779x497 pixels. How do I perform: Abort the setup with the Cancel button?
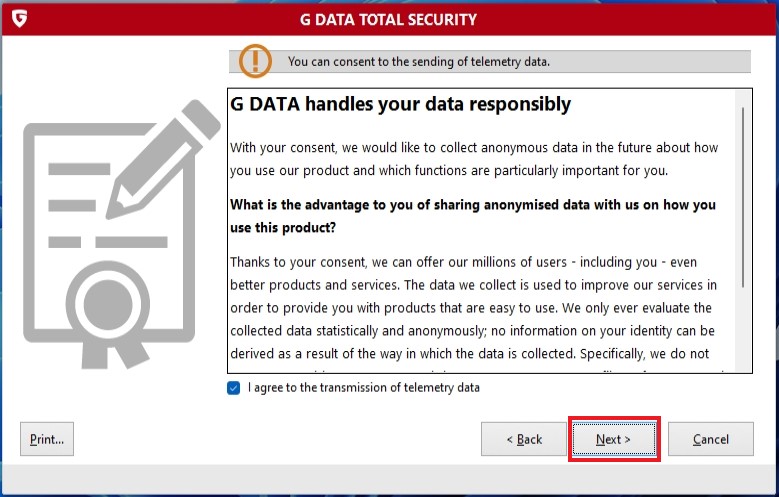[x=710, y=439]
